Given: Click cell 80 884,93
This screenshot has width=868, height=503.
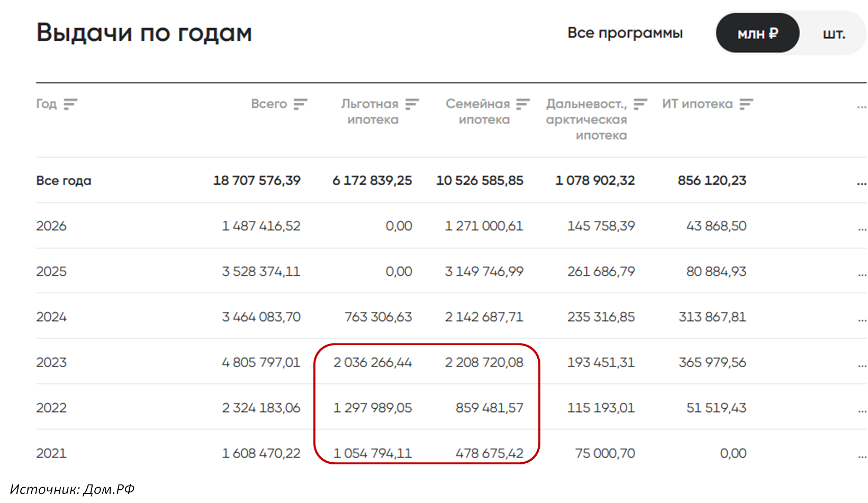Looking at the screenshot, I should [716, 272].
